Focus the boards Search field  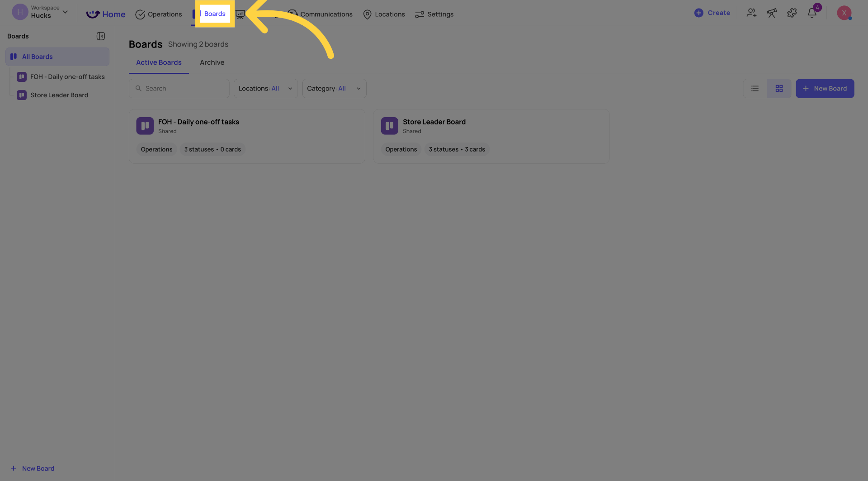[x=179, y=89]
